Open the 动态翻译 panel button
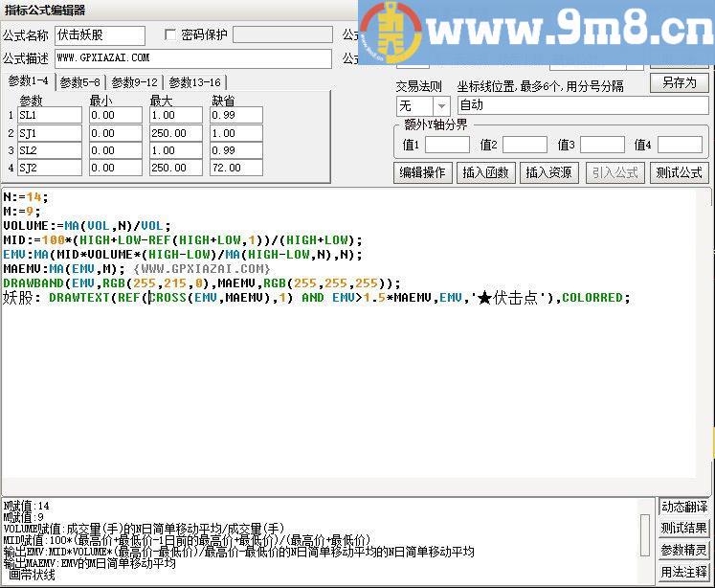 pyautogui.click(x=684, y=507)
